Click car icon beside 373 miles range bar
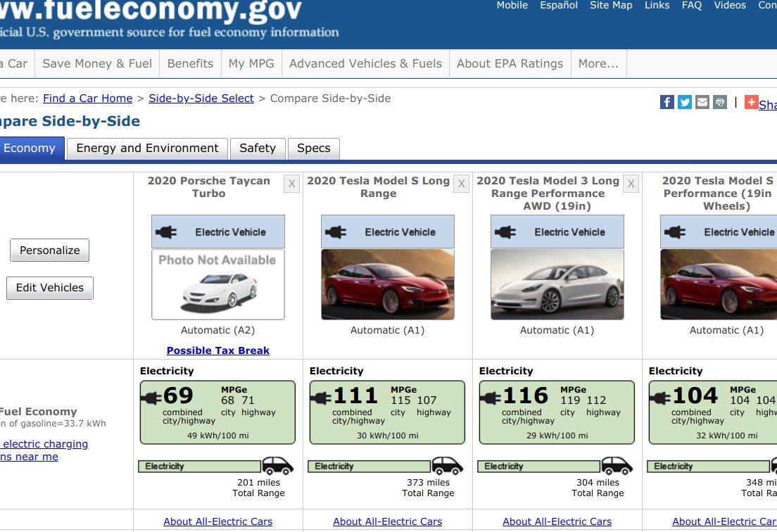The width and height of the screenshot is (777, 532). [x=447, y=466]
